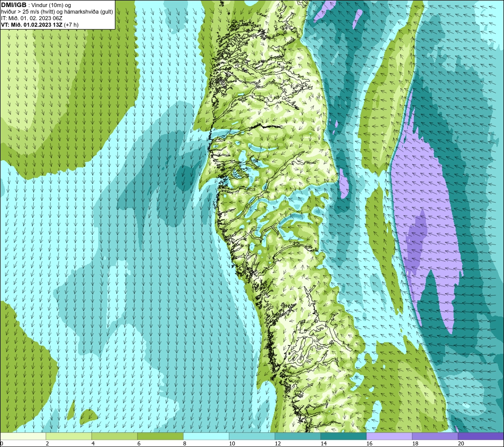The height and width of the screenshot is (447, 504).
Task: Click the dark purple above-20 m/s legend swatch
Action: tap(480, 436)
